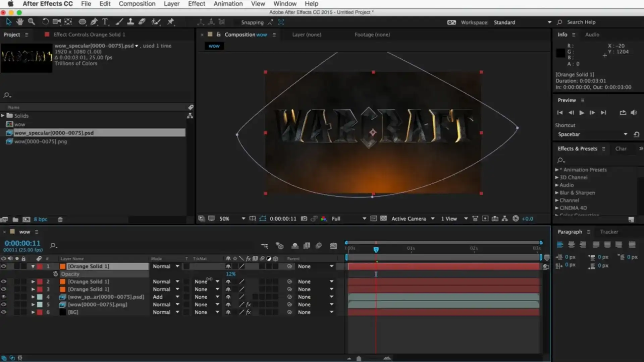Expand the Solids folder in the Project panel
The height and width of the screenshot is (362, 644).
coord(3,115)
